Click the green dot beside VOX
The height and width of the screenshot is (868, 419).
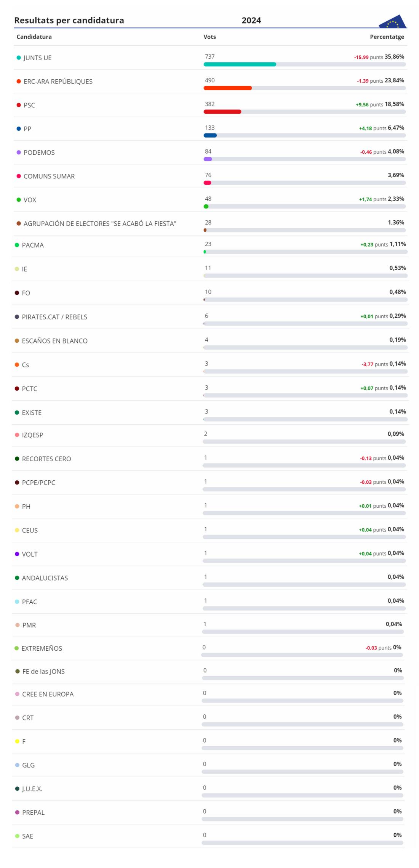(x=19, y=200)
